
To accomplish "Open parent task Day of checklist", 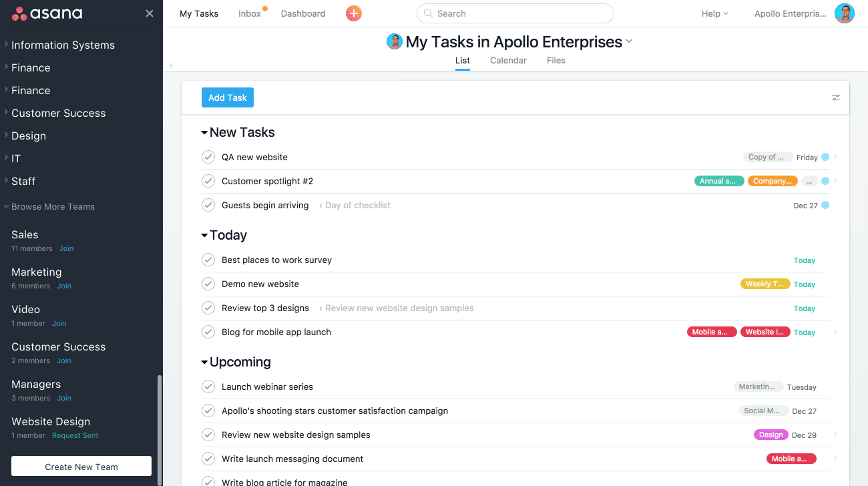I will click(x=355, y=205).
